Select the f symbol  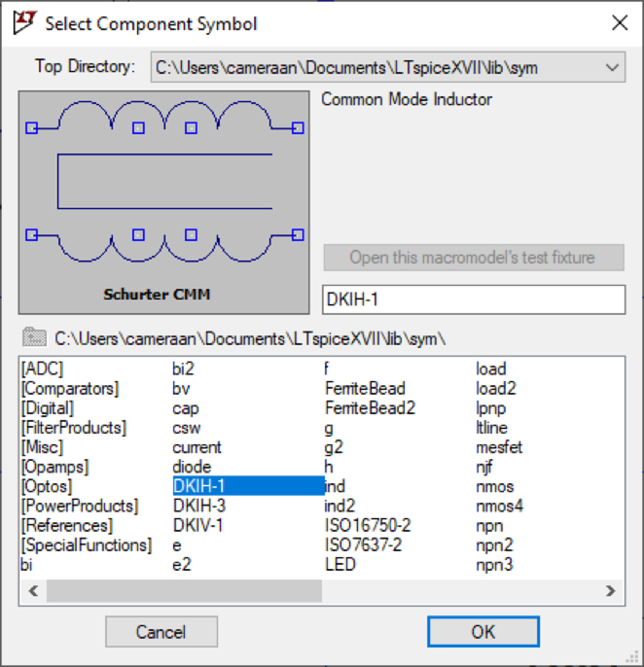tap(327, 369)
